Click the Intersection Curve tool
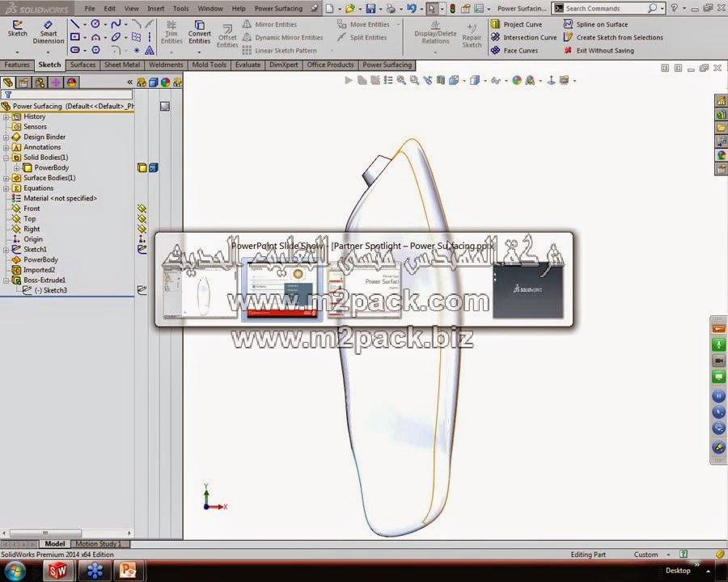 (x=523, y=37)
